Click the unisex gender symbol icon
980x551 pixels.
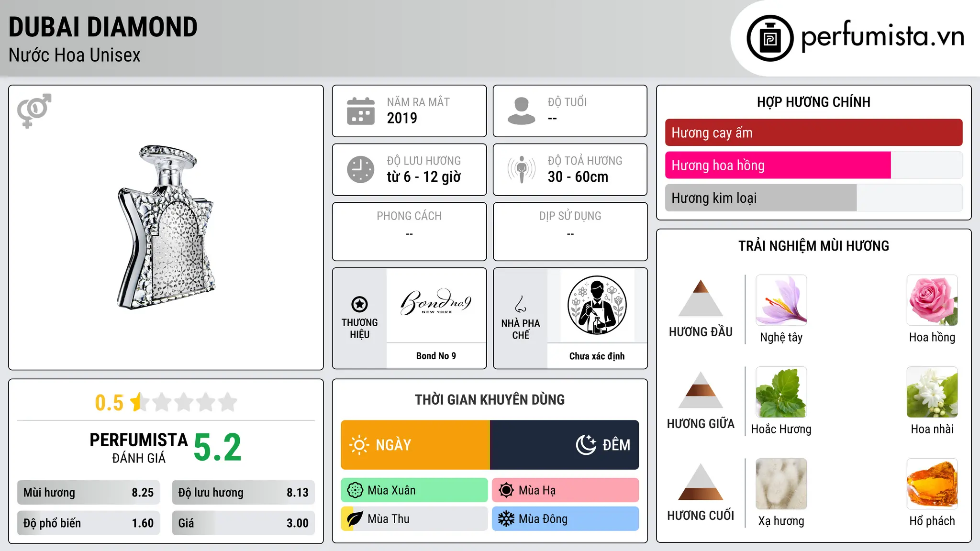coord(34,110)
